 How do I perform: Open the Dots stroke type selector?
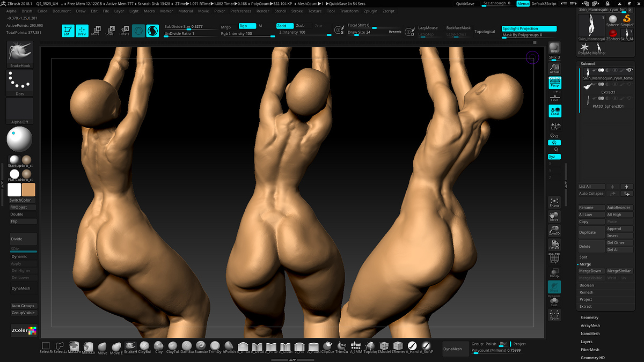pyautogui.click(x=20, y=83)
